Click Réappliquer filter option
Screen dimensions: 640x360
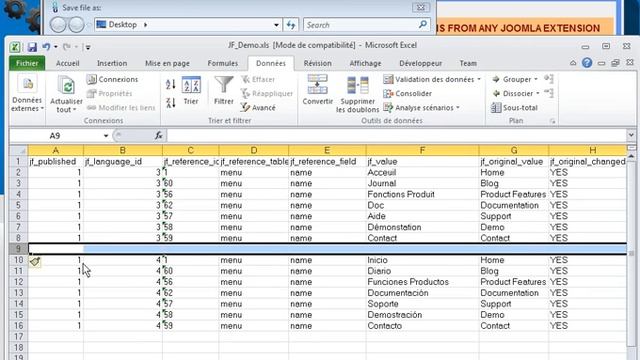coord(267,93)
